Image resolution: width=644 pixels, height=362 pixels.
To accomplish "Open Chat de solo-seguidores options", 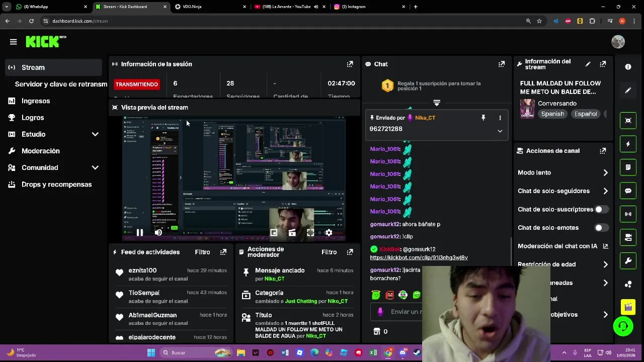I will pyautogui.click(x=562, y=191).
